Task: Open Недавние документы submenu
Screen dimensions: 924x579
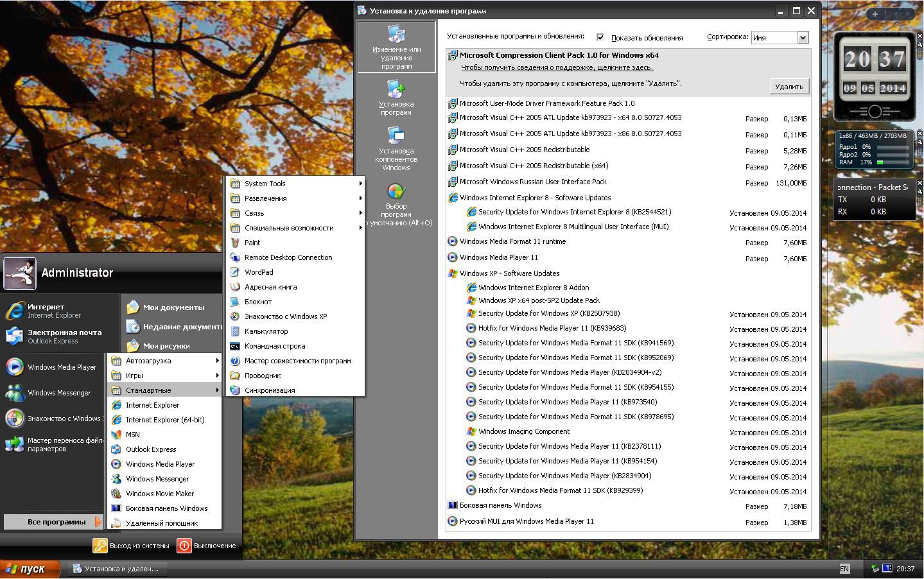Action: tap(173, 327)
